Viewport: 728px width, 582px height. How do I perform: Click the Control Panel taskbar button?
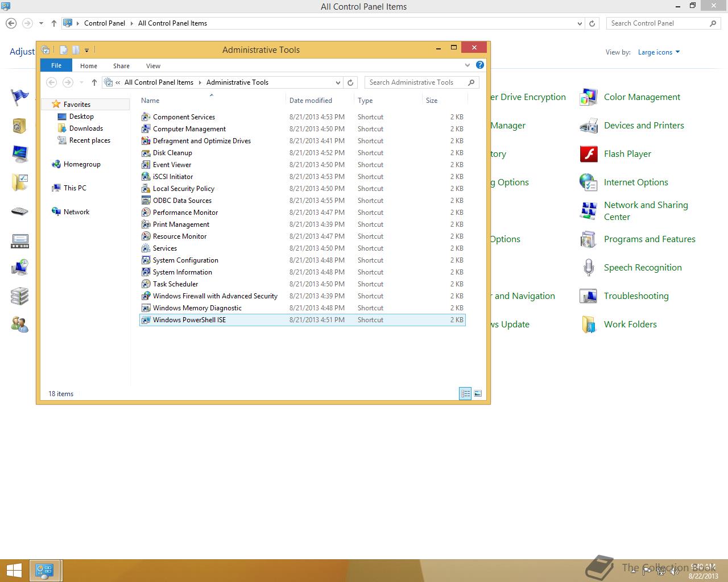[44, 570]
